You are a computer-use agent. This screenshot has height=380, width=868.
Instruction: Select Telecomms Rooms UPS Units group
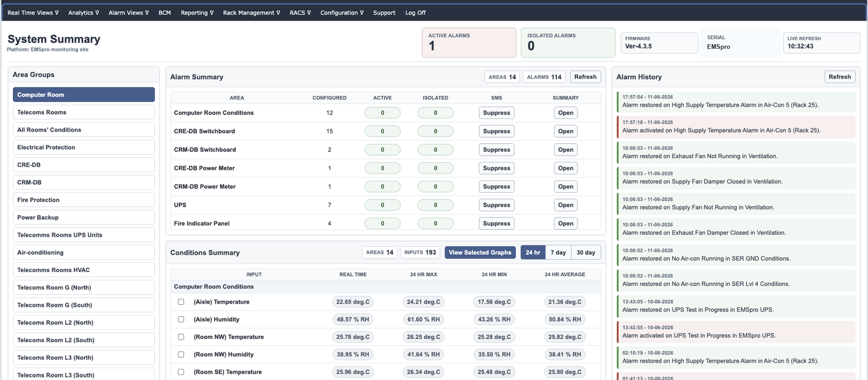[x=84, y=235]
